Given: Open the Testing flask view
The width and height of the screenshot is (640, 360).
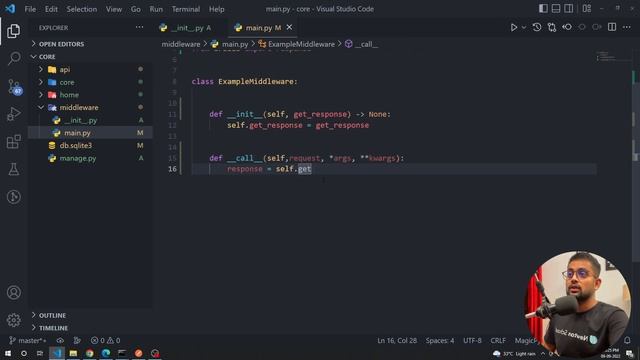Looking at the screenshot, I should [x=14, y=169].
